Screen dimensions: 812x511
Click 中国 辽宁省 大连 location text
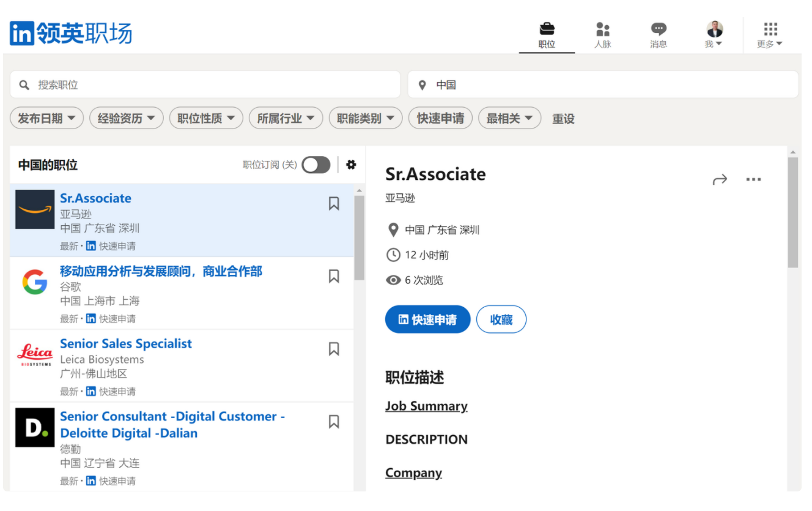pyautogui.click(x=100, y=463)
